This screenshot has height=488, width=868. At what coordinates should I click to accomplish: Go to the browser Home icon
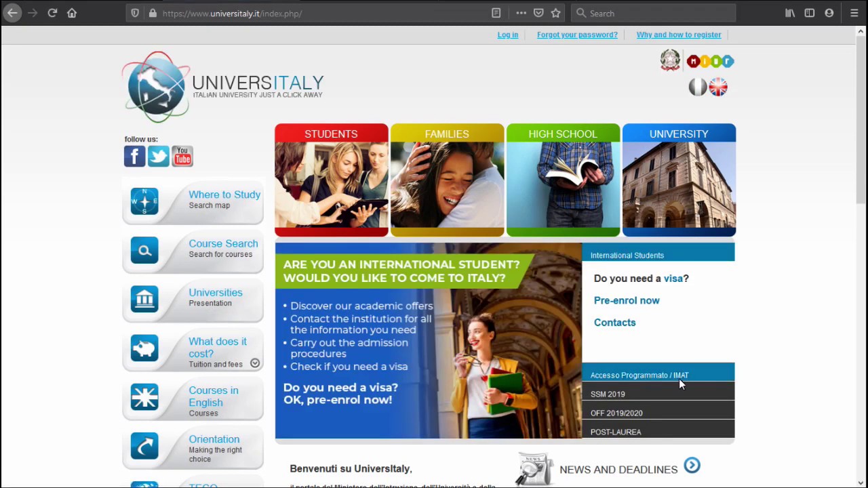(72, 13)
